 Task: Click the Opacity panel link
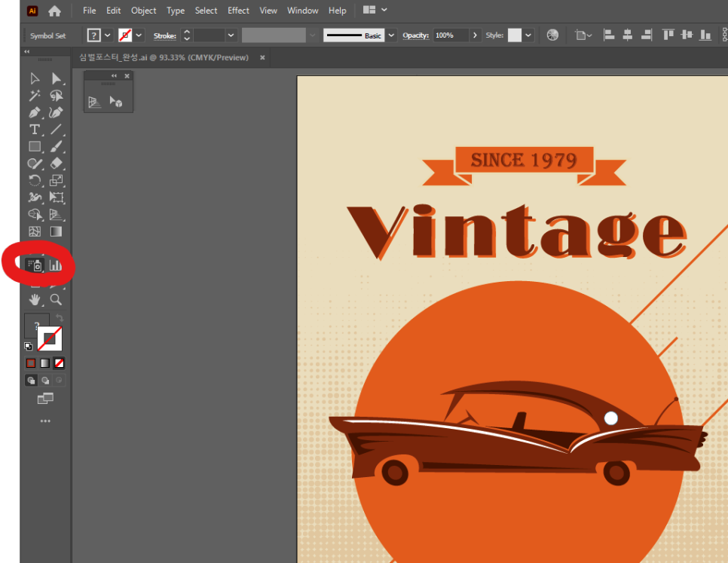415,35
